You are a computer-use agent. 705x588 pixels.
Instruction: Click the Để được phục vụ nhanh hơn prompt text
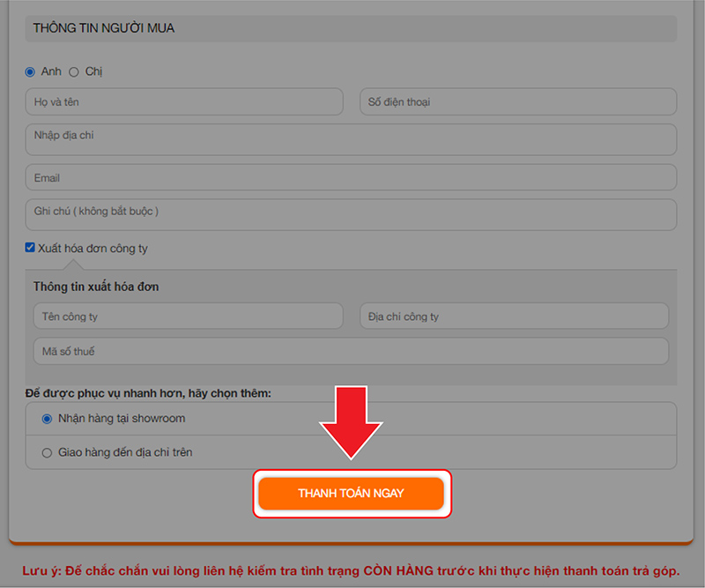(148, 392)
